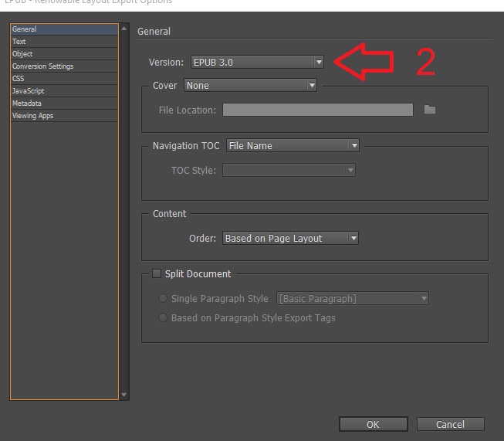Select the JavaScript options category
Screen dimensions: 504x441
click(x=64, y=91)
